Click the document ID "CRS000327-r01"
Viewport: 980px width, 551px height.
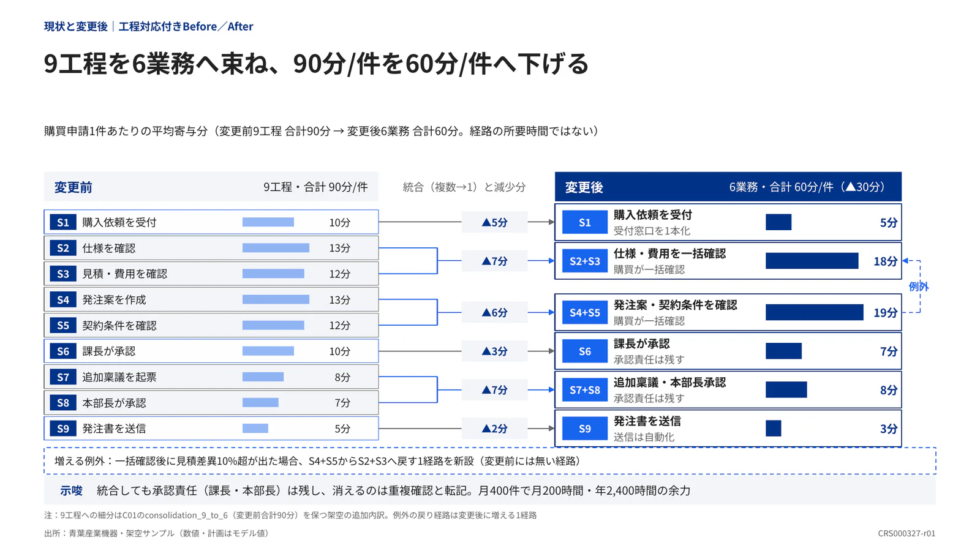click(x=907, y=533)
